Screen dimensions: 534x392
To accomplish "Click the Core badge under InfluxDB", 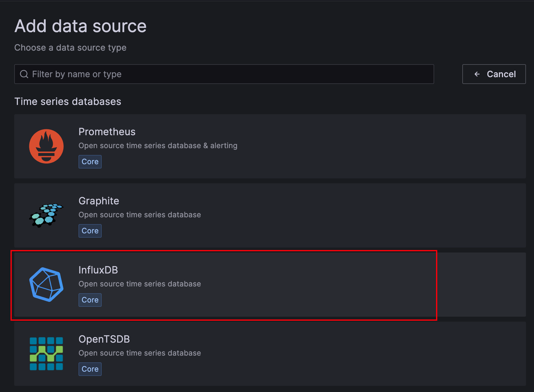I will 90,300.
